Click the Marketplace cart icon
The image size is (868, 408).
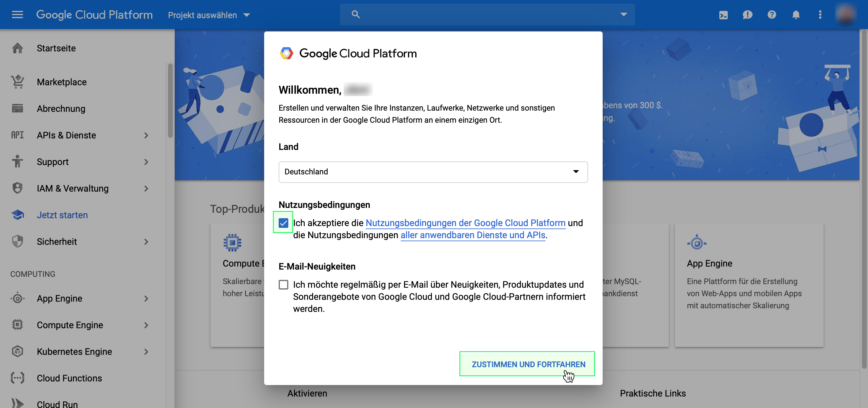(x=18, y=82)
